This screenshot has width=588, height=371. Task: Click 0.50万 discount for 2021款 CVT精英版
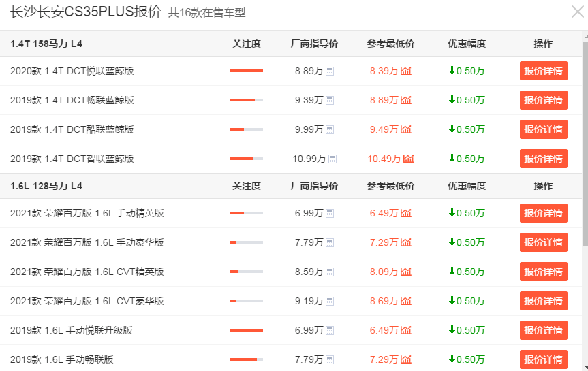tap(467, 272)
